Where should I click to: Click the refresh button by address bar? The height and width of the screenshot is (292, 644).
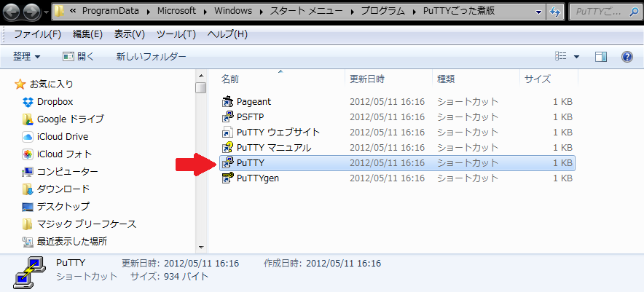pyautogui.click(x=555, y=12)
